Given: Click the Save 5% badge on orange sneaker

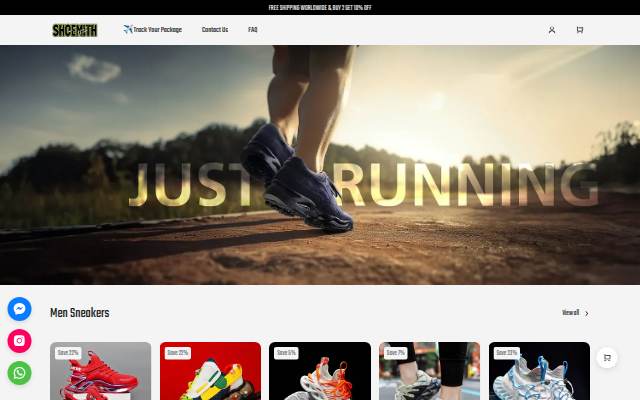Looking at the screenshot, I should click(286, 353).
